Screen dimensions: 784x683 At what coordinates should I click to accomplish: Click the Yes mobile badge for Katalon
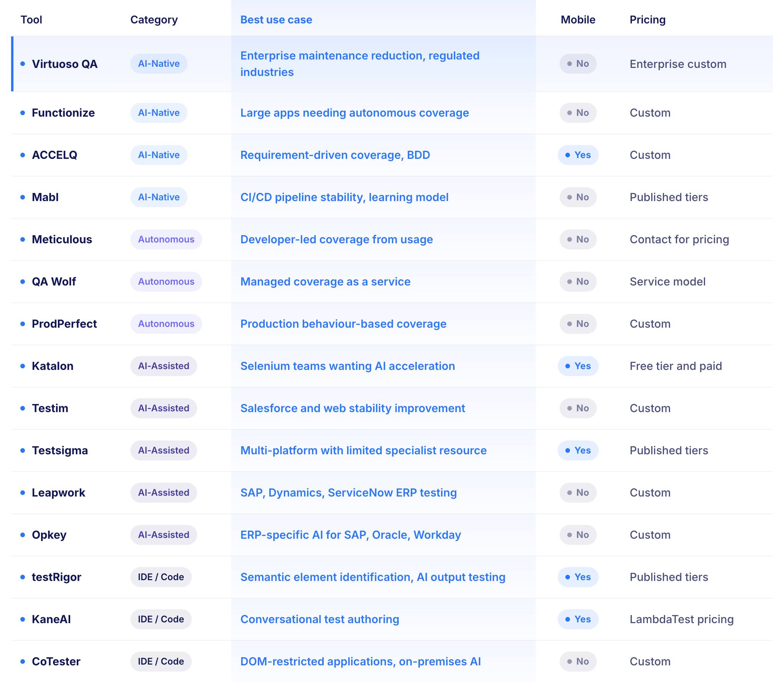tap(578, 366)
